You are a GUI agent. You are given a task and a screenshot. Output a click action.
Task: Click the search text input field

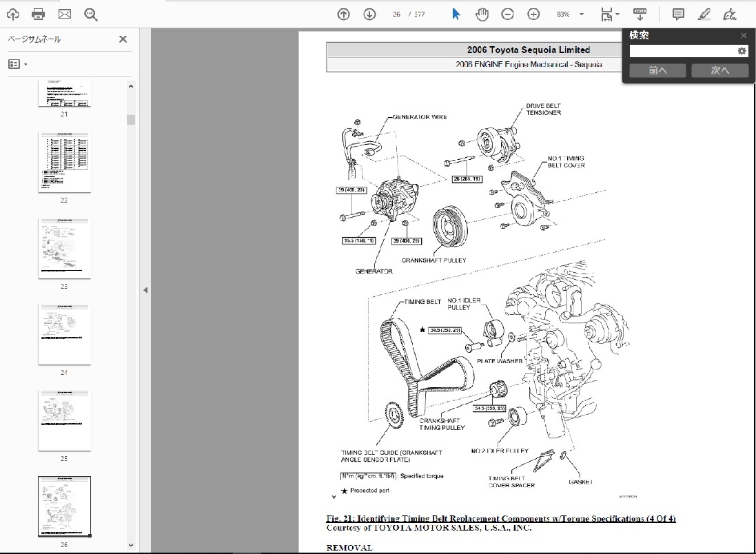coord(682,51)
